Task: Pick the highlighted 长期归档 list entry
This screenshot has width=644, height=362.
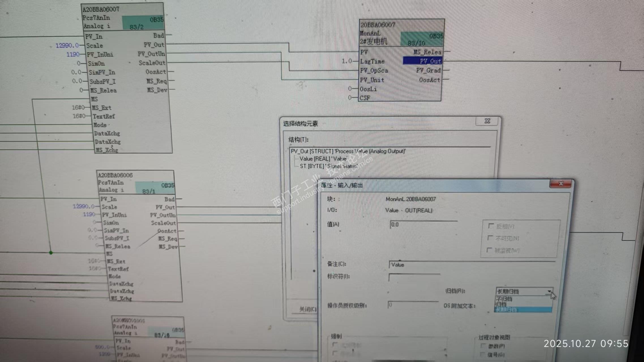Action: [507, 310]
